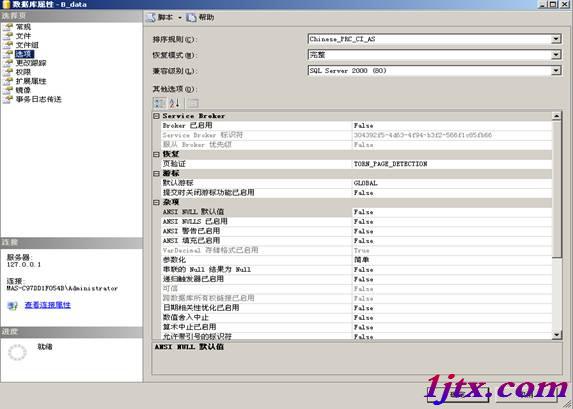Select the ANSI NULLS 已启用 row

click(x=356, y=221)
